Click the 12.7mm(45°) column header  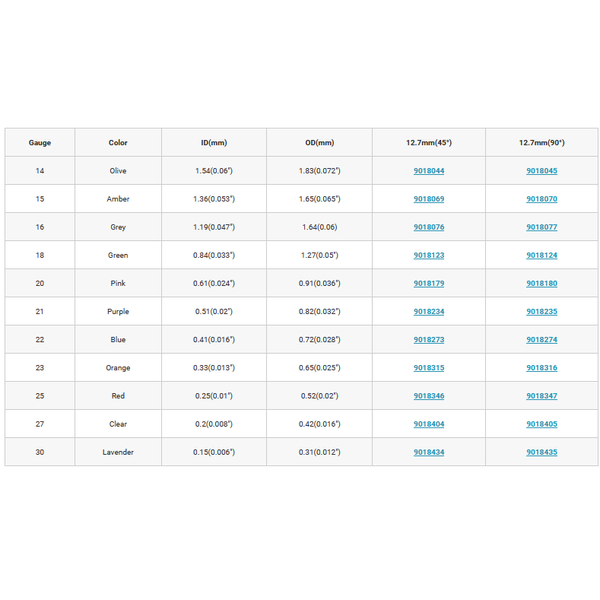click(429, 143)
